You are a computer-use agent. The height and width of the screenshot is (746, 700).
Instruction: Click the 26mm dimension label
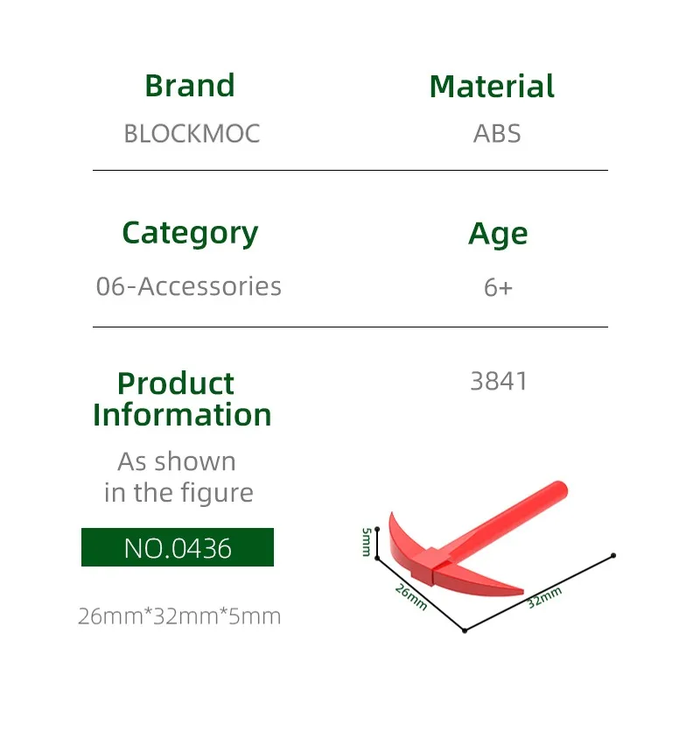(x=410, y=596)
